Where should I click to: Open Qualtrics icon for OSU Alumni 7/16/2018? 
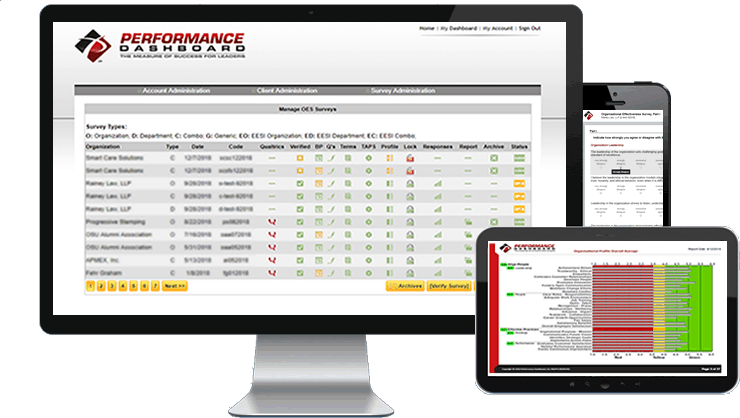(x=272, y=234)
